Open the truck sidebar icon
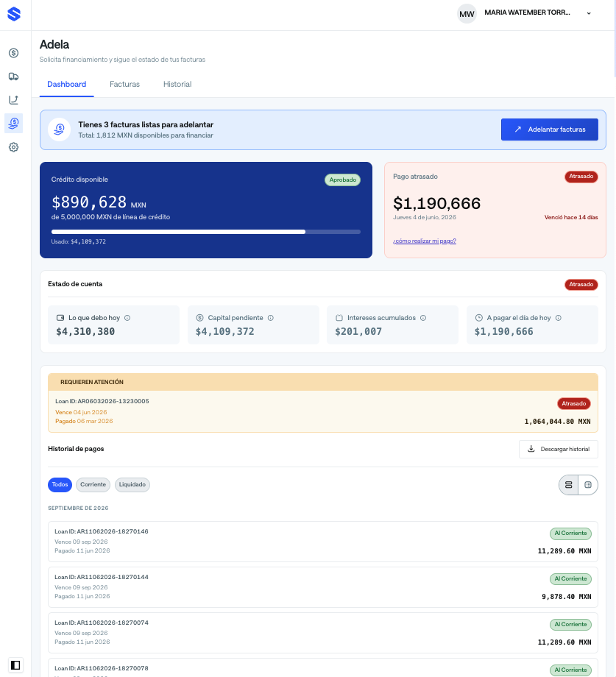 [x=14, y=77]
